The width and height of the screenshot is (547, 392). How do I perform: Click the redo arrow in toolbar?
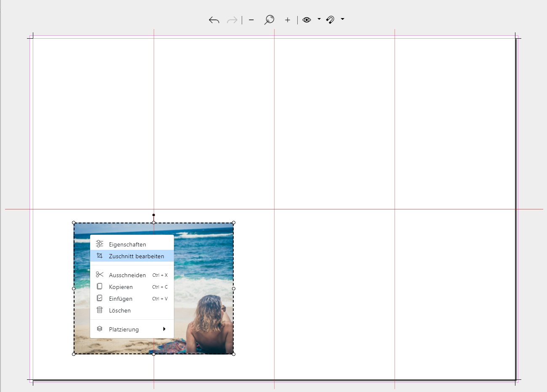pos(232,20)
